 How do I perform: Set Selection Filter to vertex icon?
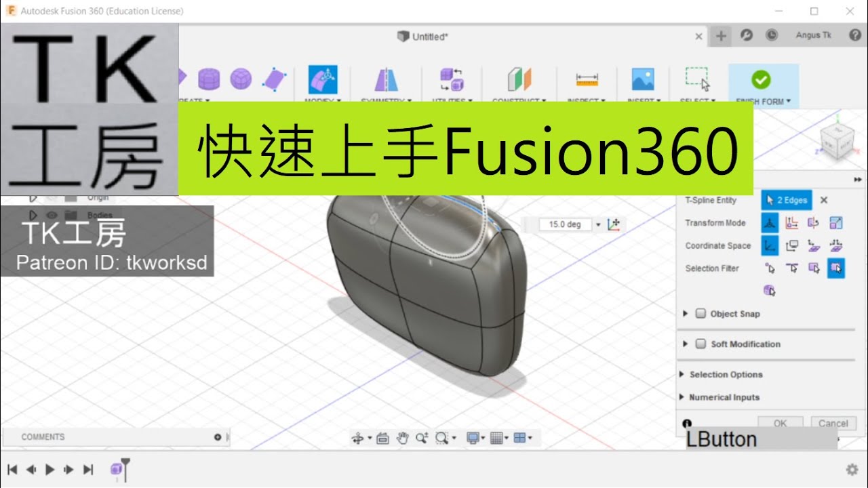(770, 268)
